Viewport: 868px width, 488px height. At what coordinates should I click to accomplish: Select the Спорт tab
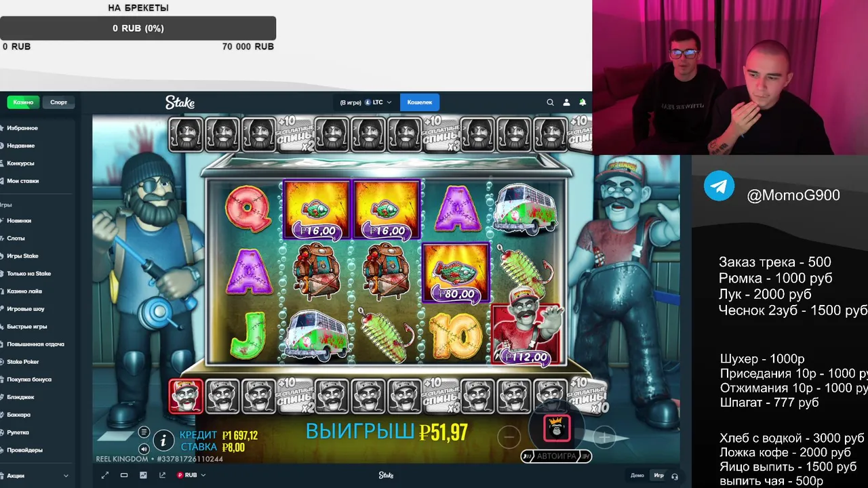tap(59, 102)
